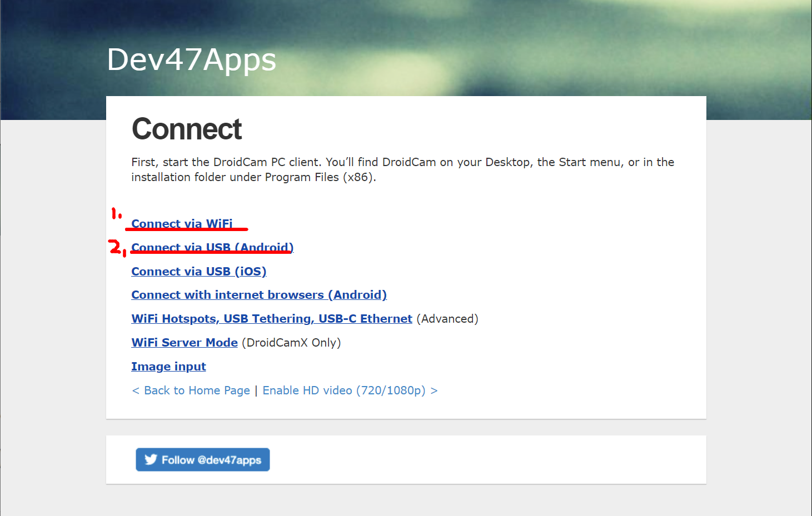This screenshot has width=812, height=516.
Task: Open the Image input link
Action: [x=168, y=367]
